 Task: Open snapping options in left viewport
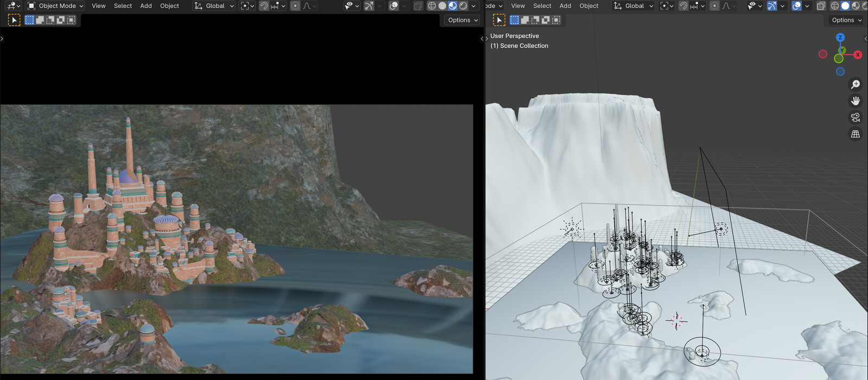278,6
